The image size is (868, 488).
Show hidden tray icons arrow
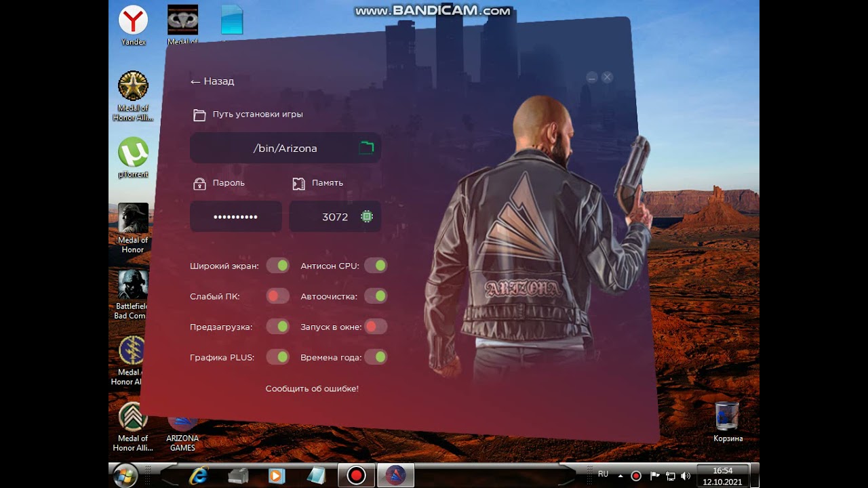(621, 475)
